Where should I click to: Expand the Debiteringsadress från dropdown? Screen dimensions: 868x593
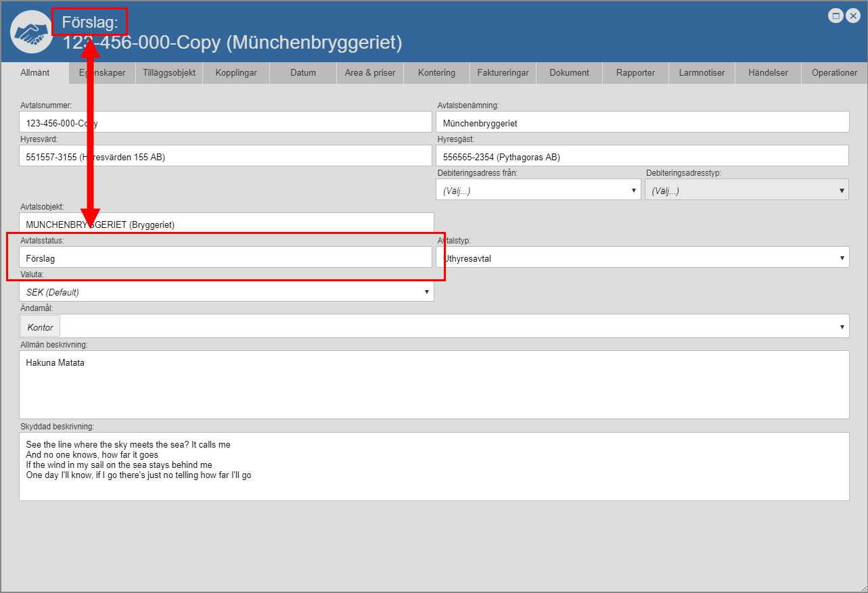539,191
